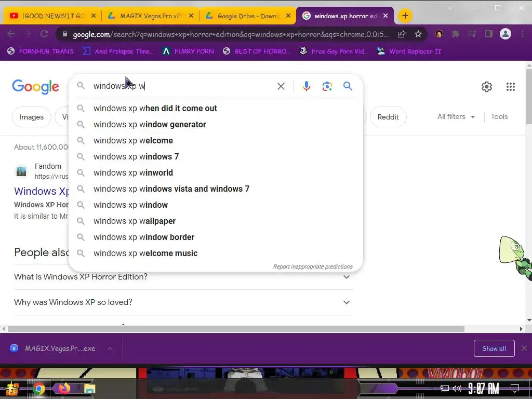Choose suggestion 'windows xp window generator'

tap(216, 125)
